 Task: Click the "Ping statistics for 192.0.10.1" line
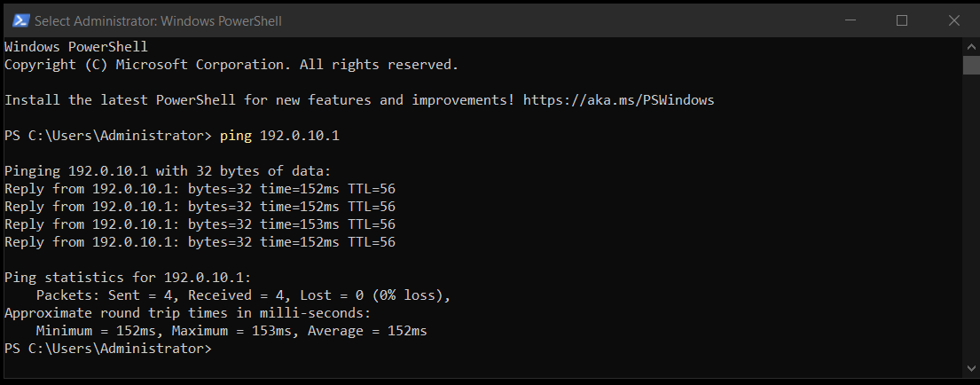pos(128,278)
